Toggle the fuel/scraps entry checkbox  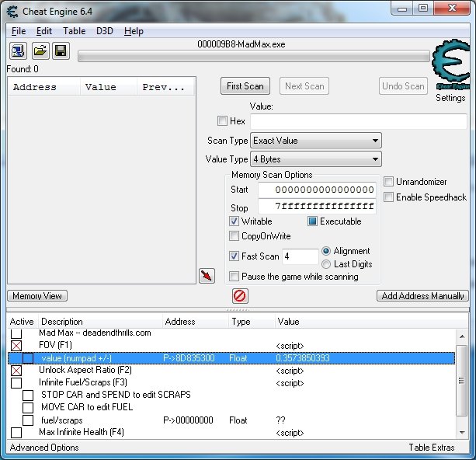tap(28, 420)
